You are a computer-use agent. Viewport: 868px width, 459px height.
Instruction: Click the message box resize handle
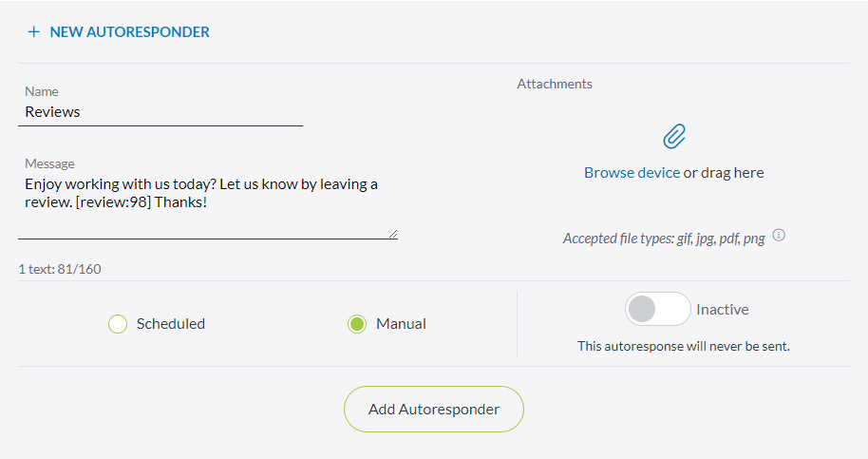click(392, 233)
